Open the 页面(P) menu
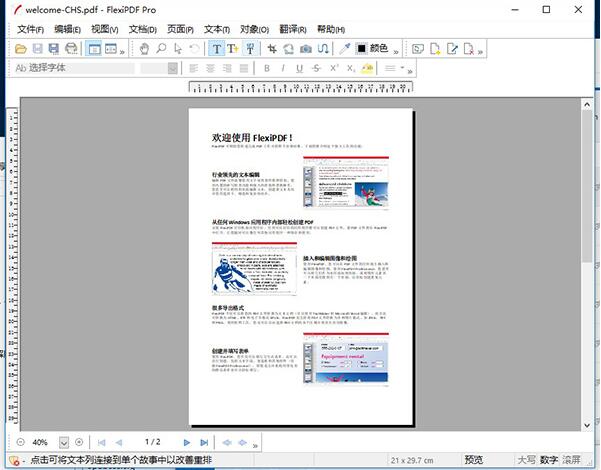Viewport: 601px width, 470px height. click(x=180, y=29)
